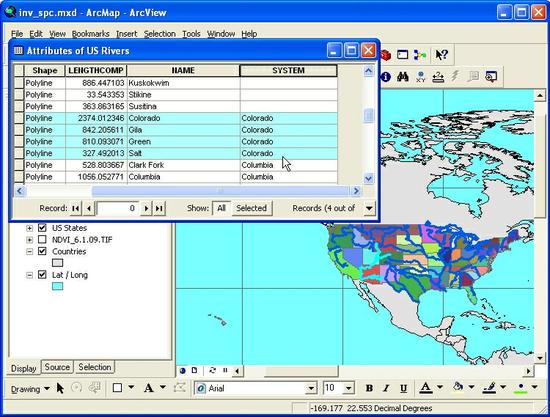Viewport: 550px width, 417px height.
Task: Go to next record
Action: pos(146,208)
